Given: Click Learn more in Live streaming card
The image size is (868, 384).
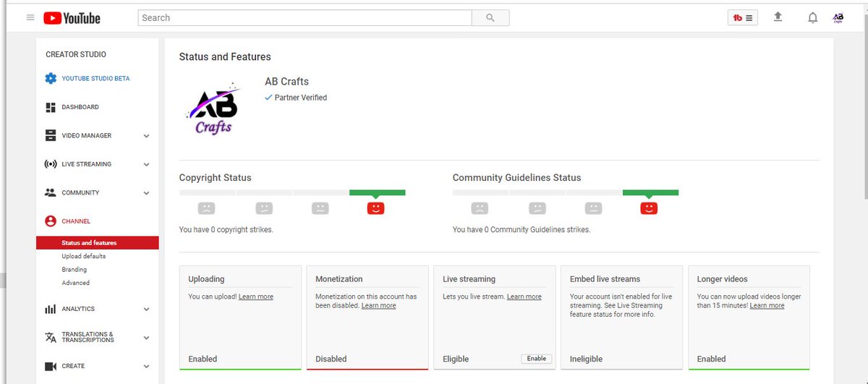Looking at the screenshot, I should [524, 296].
